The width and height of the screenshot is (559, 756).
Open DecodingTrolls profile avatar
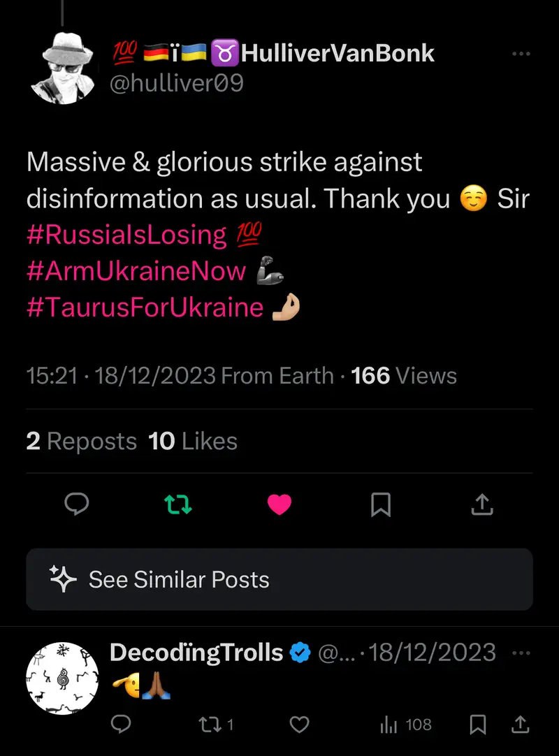click(x=61, y=678)
